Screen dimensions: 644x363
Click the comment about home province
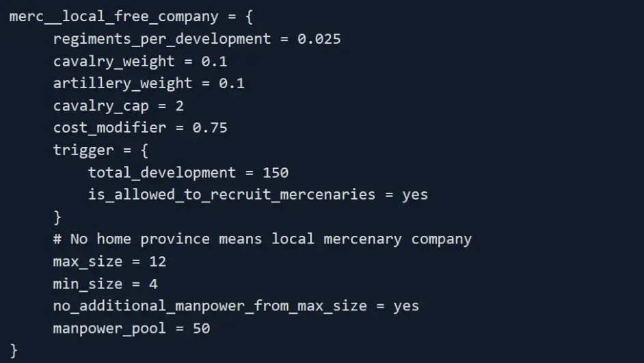coord(263,239)
